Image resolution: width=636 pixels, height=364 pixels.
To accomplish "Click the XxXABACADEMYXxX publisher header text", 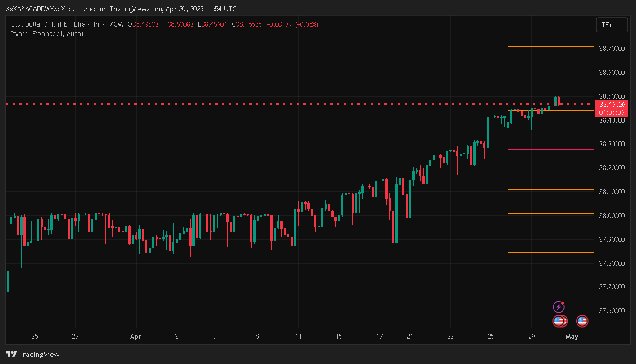I will pyautogui.click(x=38, y=9).
